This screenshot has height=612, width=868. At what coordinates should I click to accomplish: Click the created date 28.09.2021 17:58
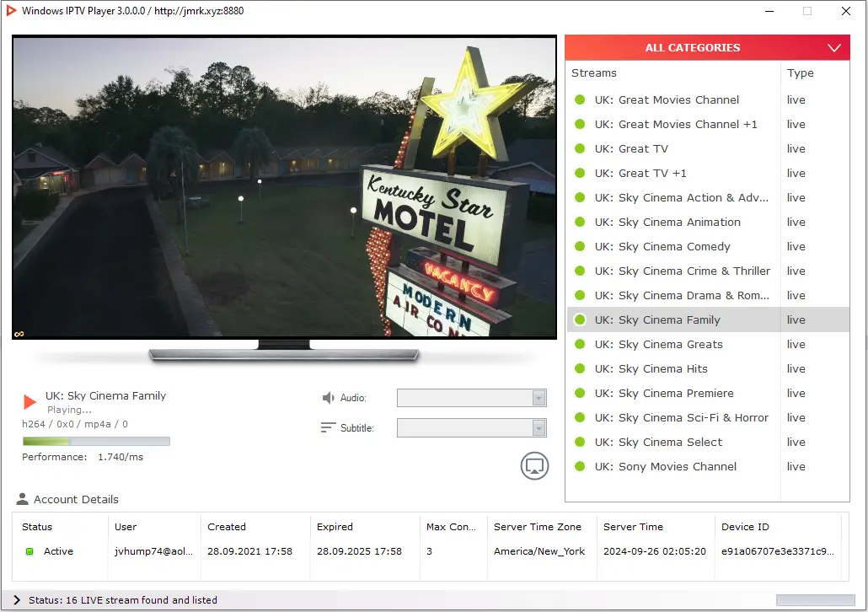[x=249, y=551]
